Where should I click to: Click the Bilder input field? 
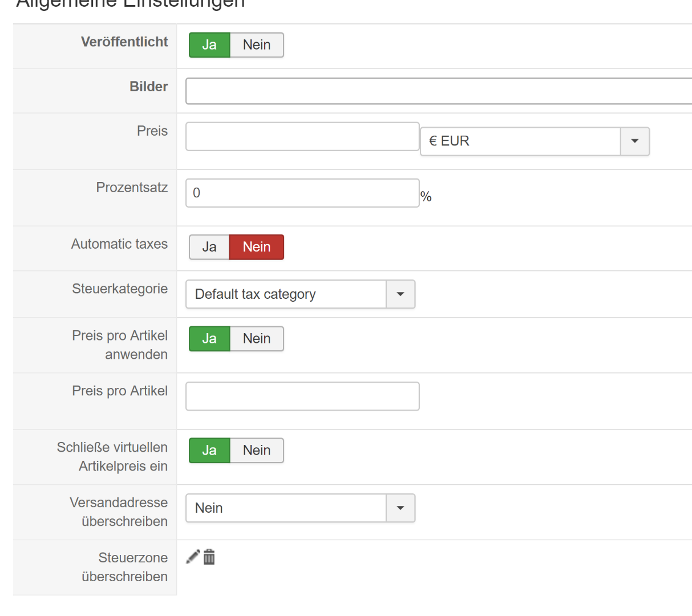click(x=438, y=91)
